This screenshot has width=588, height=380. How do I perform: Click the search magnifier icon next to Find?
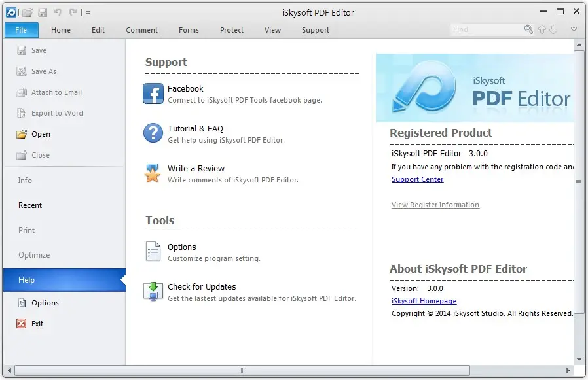pos(528,29)
